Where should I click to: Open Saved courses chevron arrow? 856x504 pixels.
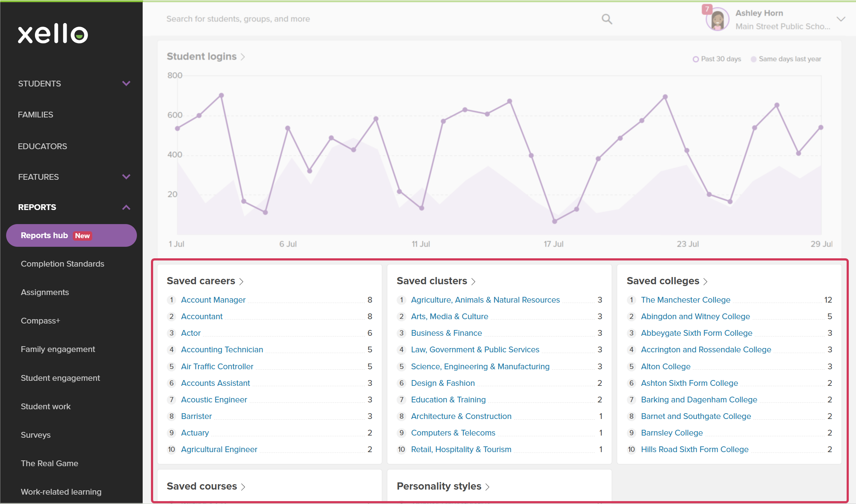[243, 487]
